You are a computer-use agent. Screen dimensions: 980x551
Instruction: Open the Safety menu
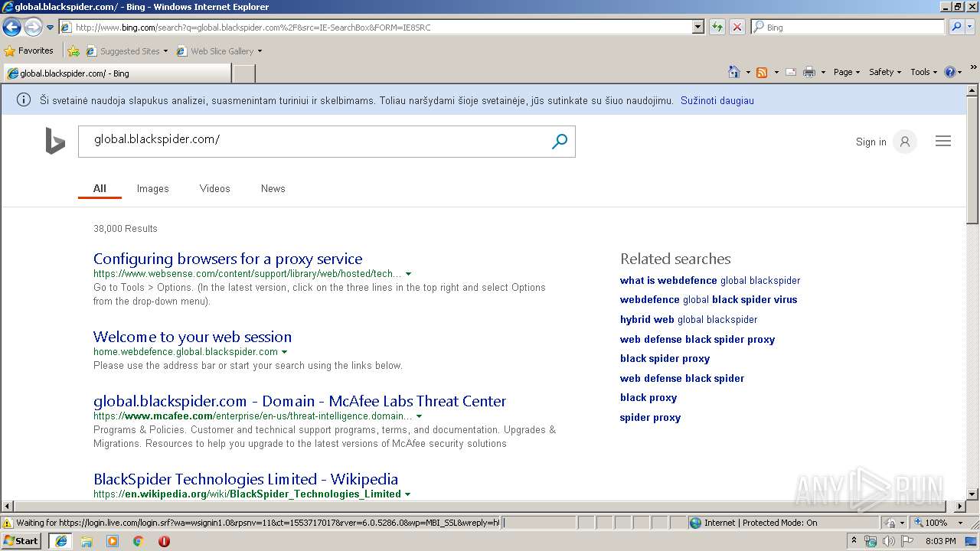885,72
